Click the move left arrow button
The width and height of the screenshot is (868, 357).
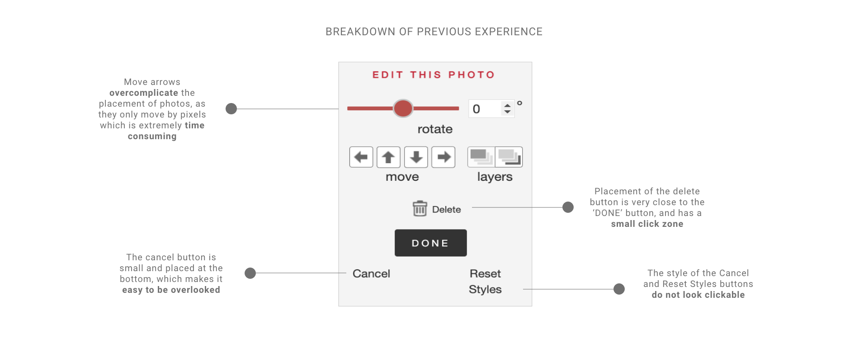[361, 157]
